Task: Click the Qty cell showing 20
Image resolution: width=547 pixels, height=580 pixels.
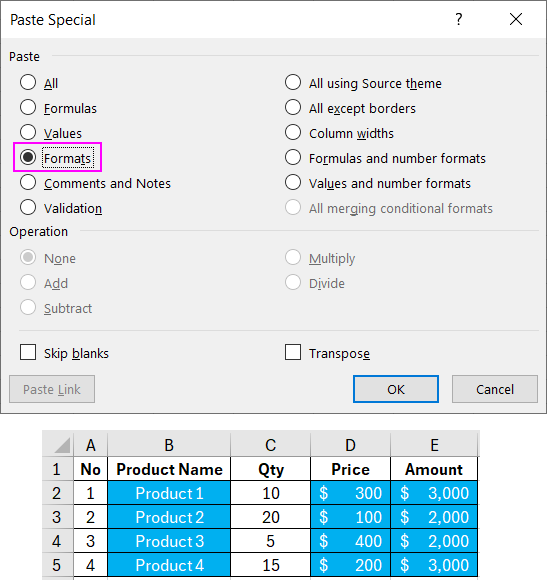Action: pyautogui.click(x=271, y=517)
